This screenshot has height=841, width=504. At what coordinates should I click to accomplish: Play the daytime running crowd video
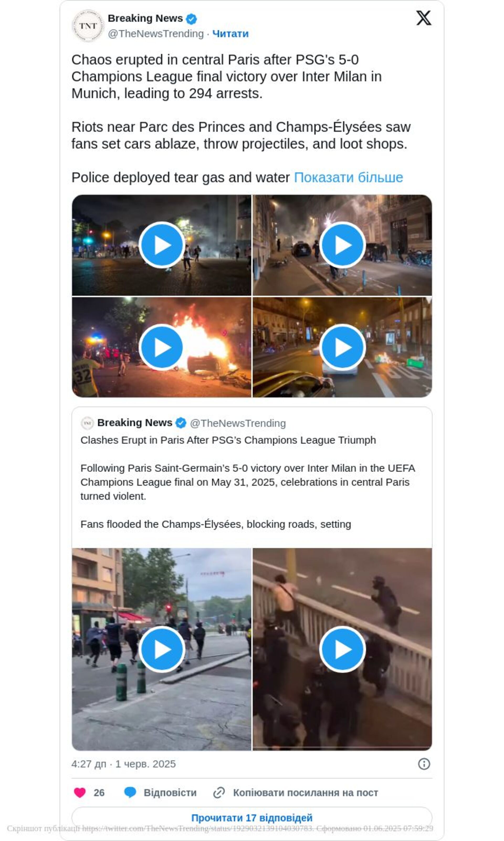(x=162, y=650)
